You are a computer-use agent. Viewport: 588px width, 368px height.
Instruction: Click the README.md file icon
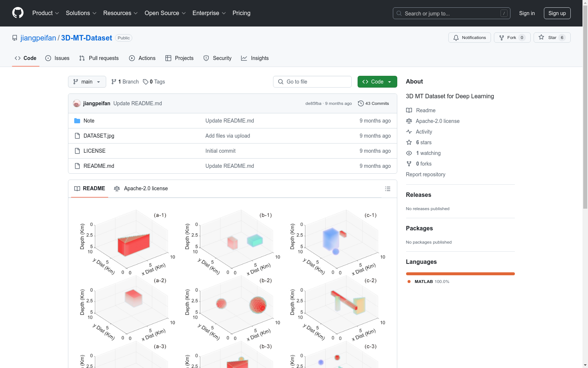(x=77, y=166)
